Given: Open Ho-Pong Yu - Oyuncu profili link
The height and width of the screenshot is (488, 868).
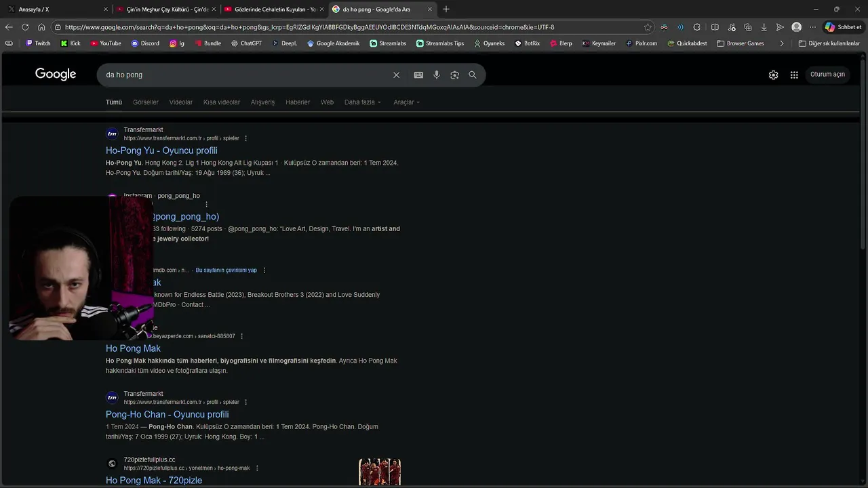Looking at the screenshot, I should 161,150.
